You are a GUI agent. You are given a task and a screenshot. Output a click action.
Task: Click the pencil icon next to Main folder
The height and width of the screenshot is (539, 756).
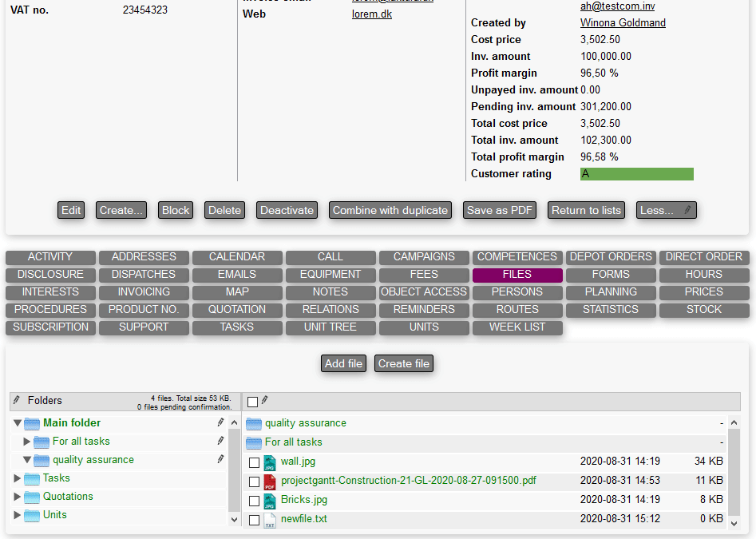[x=220, y=422]
